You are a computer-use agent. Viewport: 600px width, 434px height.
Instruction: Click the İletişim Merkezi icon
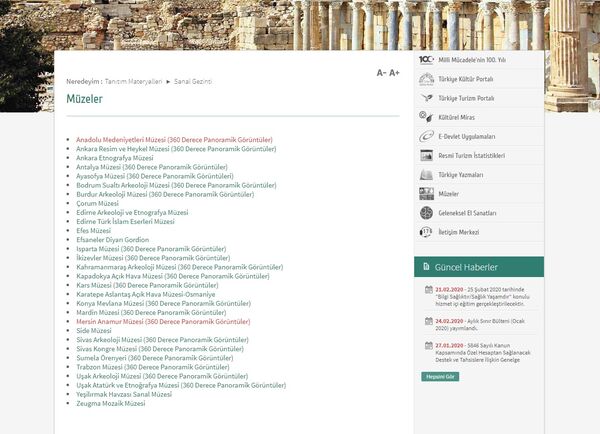(426, 231)
